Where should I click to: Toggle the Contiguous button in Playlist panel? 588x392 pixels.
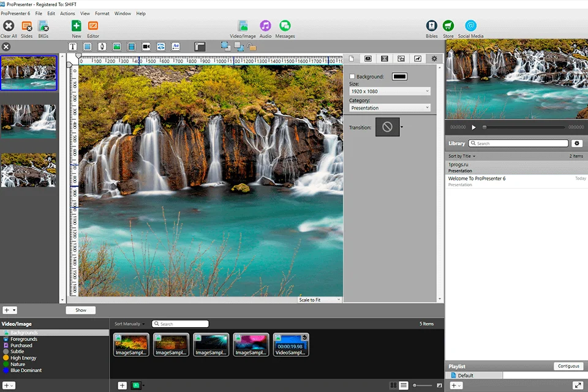coord(568,366)
